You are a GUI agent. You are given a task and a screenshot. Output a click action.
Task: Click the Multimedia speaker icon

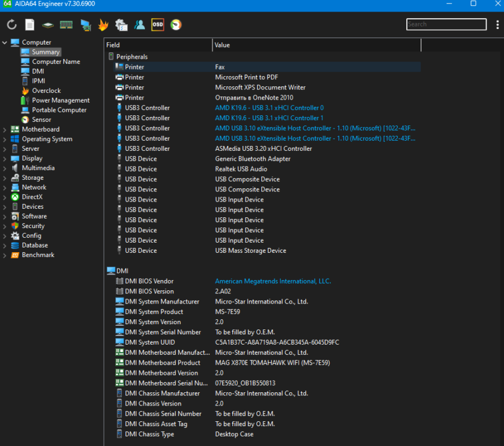point(15,168)
